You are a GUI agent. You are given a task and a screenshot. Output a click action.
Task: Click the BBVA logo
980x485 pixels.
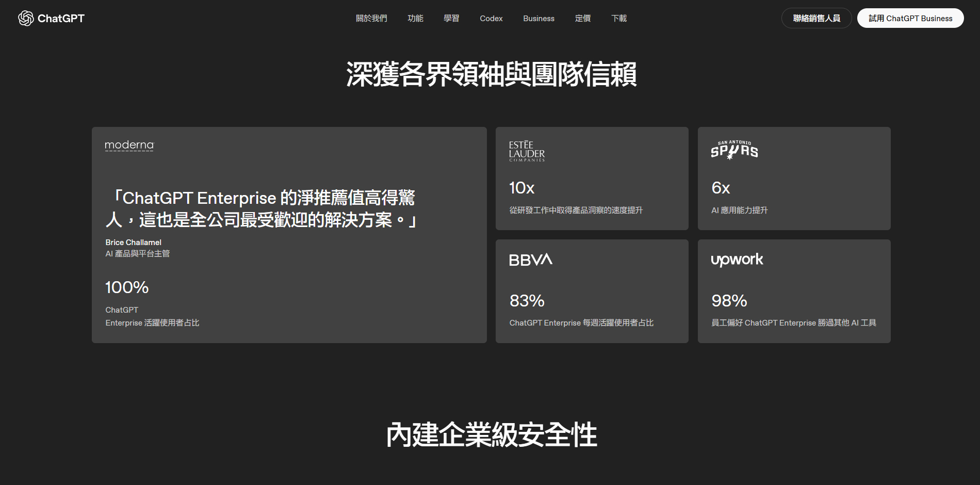531,260
